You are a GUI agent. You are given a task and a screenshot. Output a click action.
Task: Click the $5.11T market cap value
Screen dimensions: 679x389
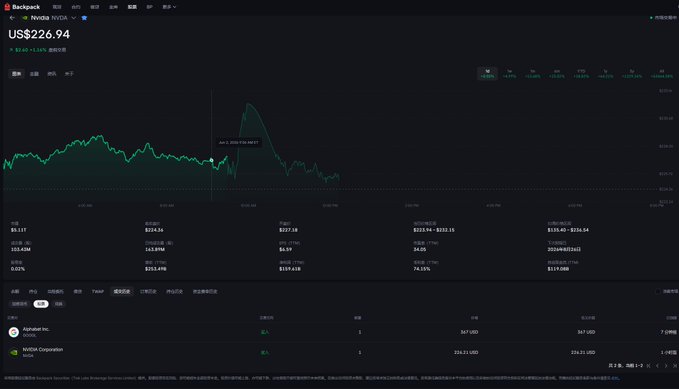[x=19, y=230]
